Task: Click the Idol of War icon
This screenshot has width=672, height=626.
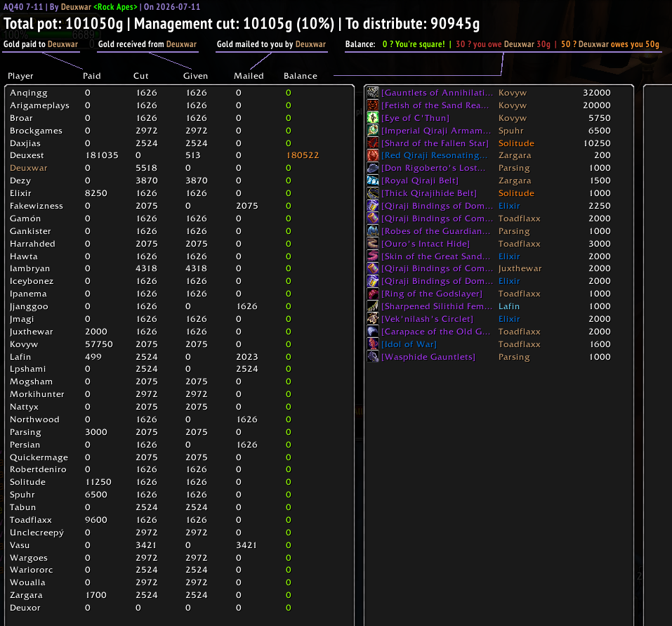Action: [373, 344]
